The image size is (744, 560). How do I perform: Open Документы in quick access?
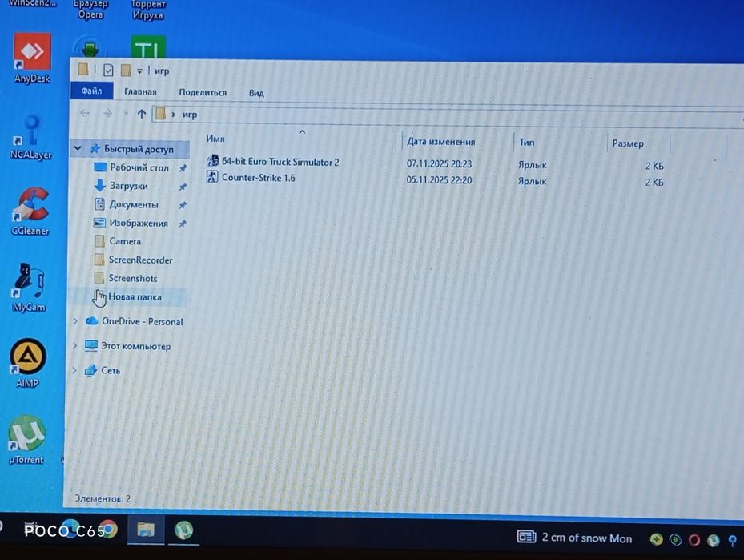coord(134,204)
